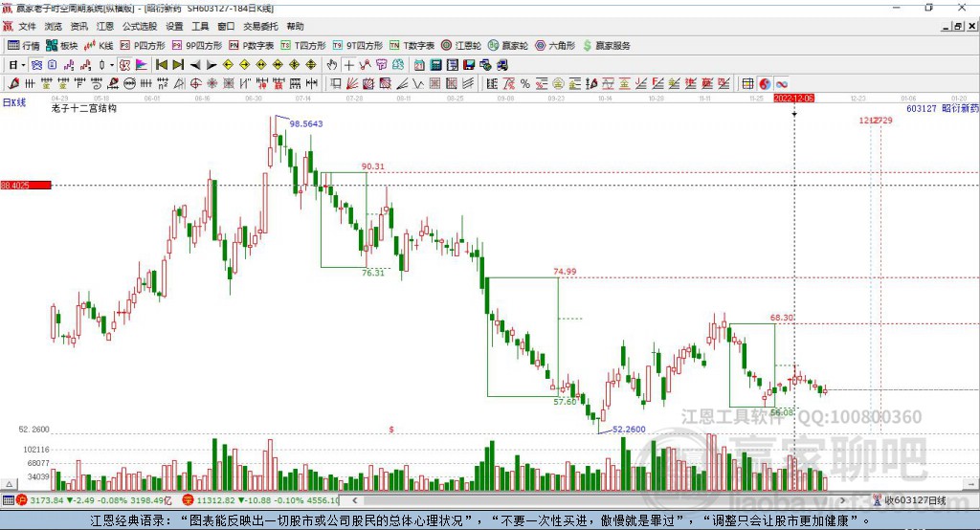
Task: Click the yin-yang taiji icon
Action: tap(765, 84)
